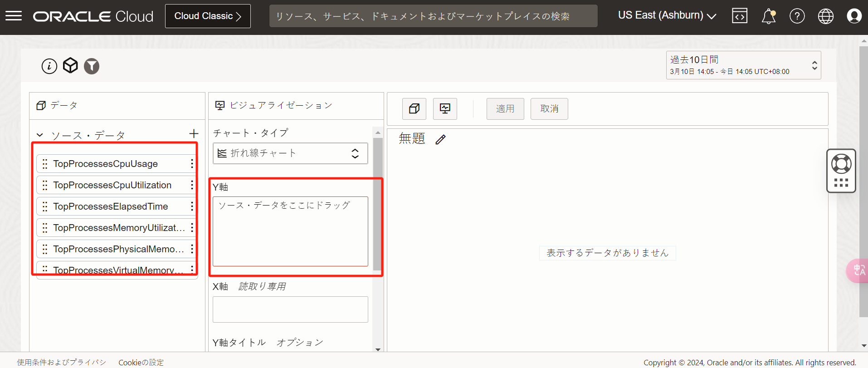Open the notifications bell
The width and height of the screenshot is (868, 368).
(768, 16)
